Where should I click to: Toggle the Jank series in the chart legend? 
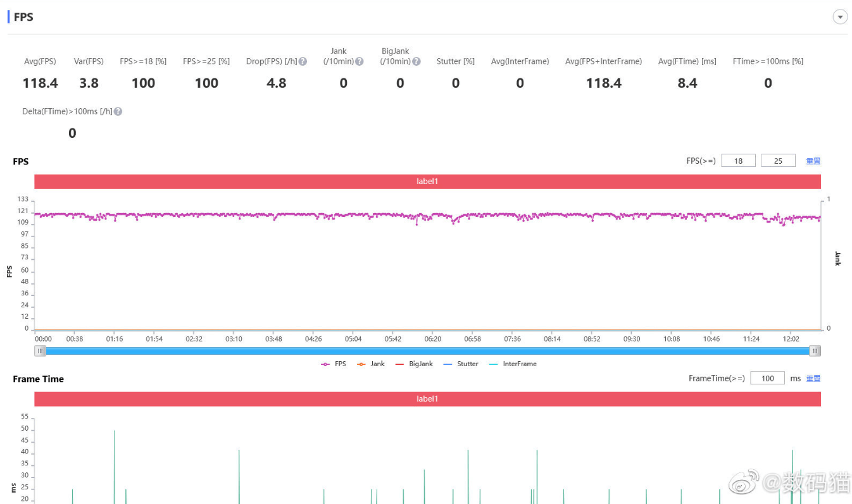(x=371, y=364)
